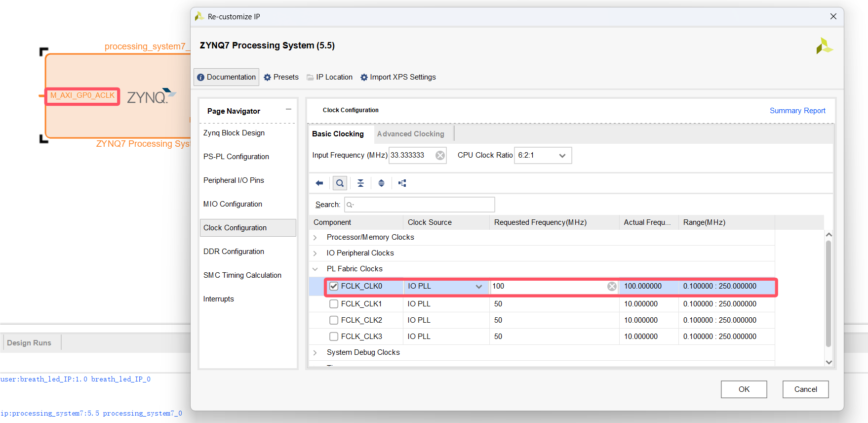The height and width of the screenshot is (423, 868).
Task: Select the Clock Configuration page
Action: pos(248,228)
